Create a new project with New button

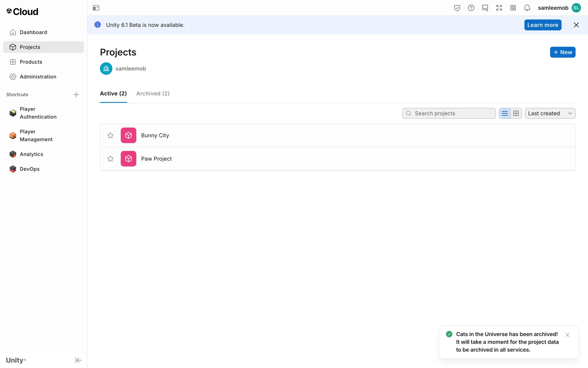(562, 52)
